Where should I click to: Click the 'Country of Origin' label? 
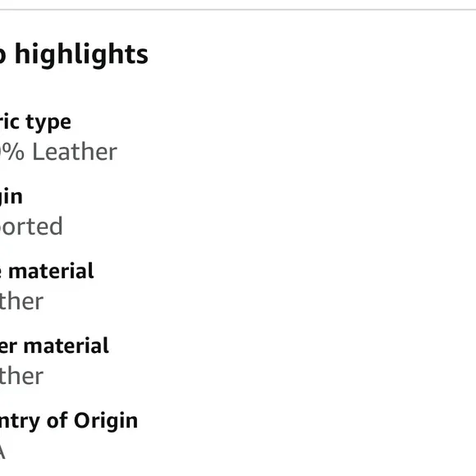pyautogui.click(x=69, y=421)
